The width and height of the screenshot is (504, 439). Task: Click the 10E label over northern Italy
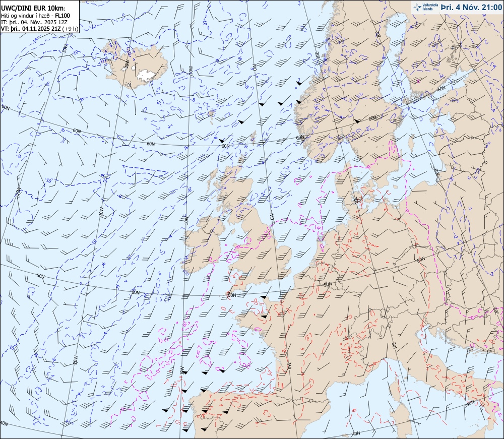395,345
